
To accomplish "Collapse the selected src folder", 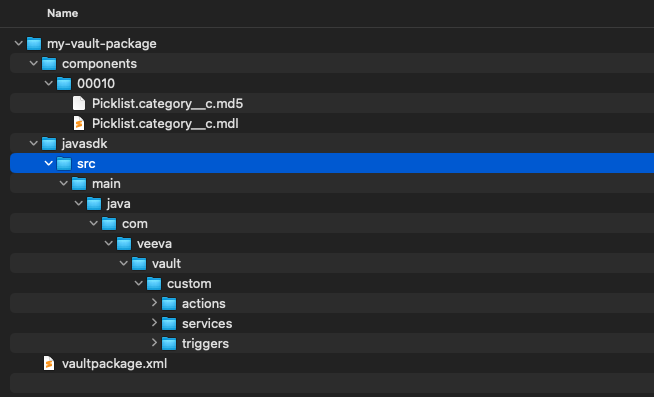I will point(49,164).
